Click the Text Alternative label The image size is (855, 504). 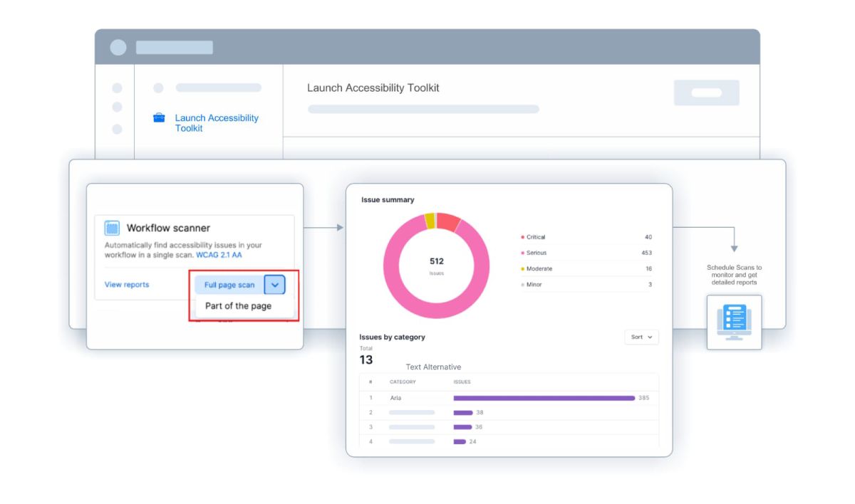[x=433, y=367]
